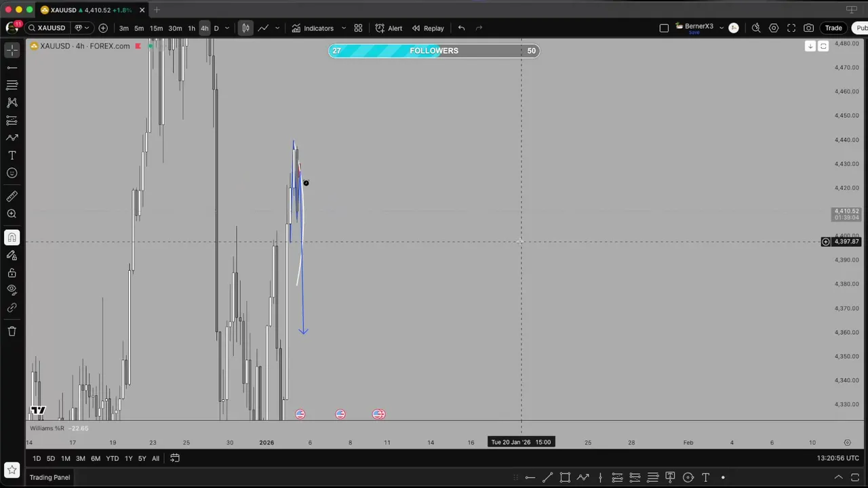868x488 pixels.
Task: Select the 3M date range
Action: (x=81, y=458)
